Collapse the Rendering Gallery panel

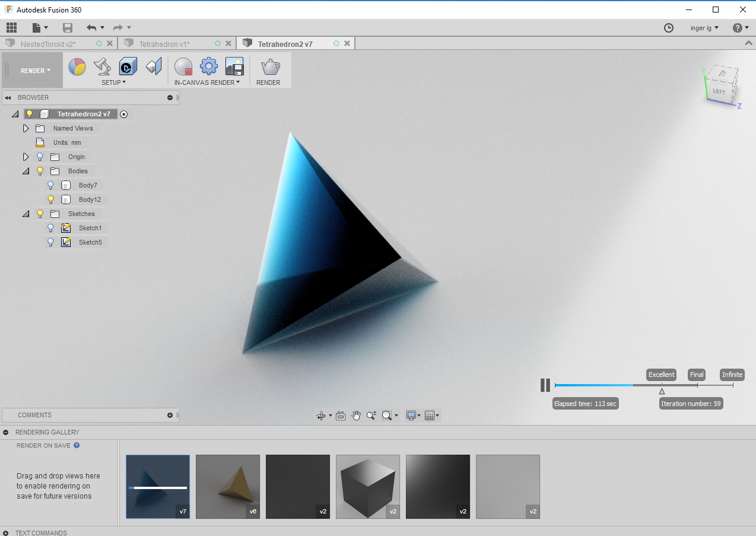(x=6, y=432)
